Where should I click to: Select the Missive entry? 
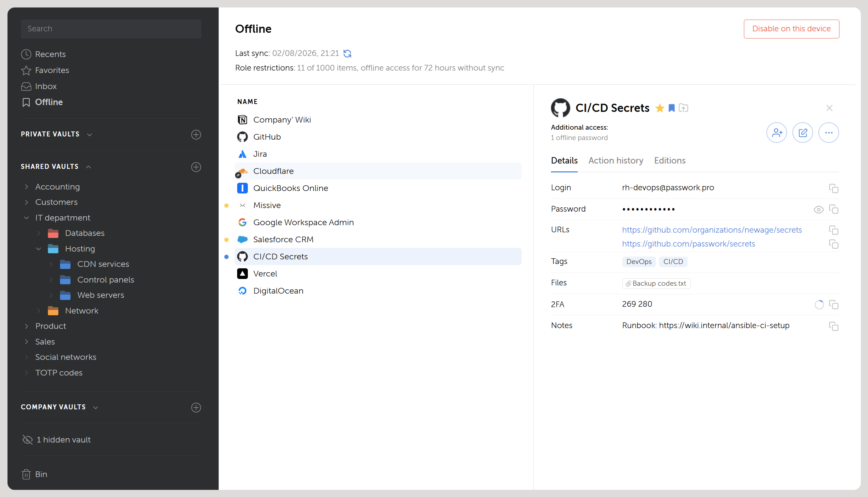[x=378, y=205]
